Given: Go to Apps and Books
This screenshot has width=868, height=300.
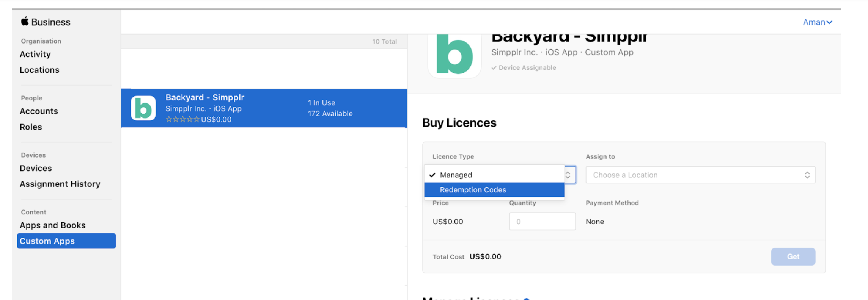Looking at the screenshot, I should [x=53, y=225].
